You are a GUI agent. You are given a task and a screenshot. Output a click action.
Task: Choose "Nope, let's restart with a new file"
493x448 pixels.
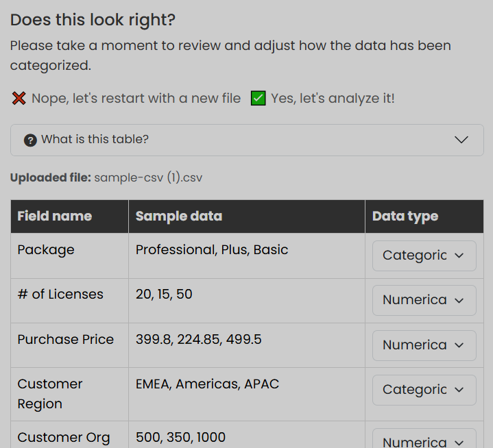tap(136, 99)
